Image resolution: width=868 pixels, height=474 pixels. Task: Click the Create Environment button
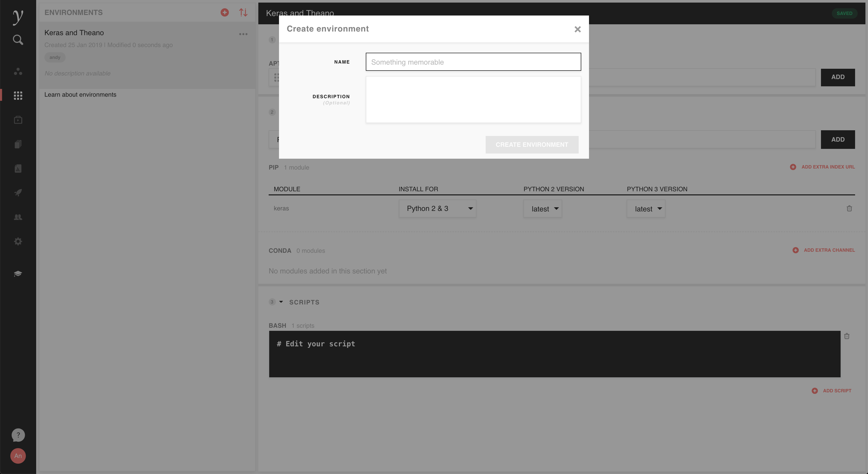coord(532,145)
